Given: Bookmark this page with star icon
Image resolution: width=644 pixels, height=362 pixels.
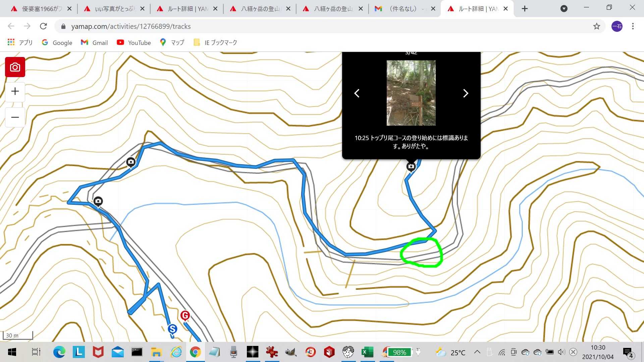Looking at the screenshot, I should 596,26.
